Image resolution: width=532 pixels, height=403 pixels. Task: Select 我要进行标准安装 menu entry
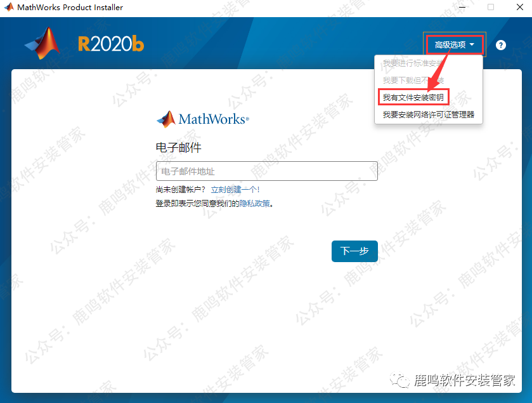(x=413, y=63)
